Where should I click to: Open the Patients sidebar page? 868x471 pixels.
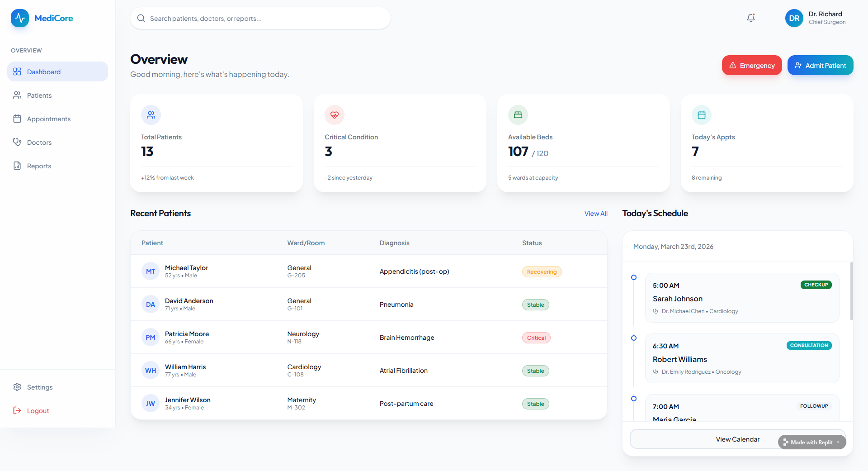click(x=39, y=95)
